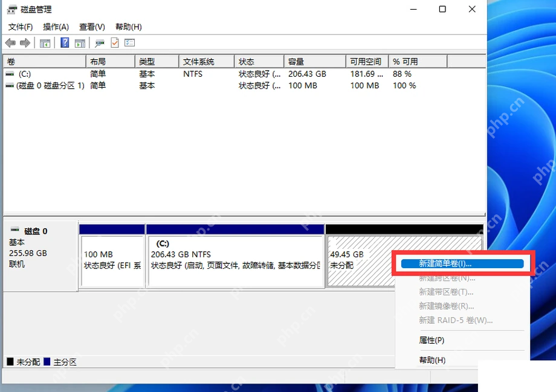Click the 磁盘管理 title bar app icon
The image size is (556, 392).
[11, 10]
